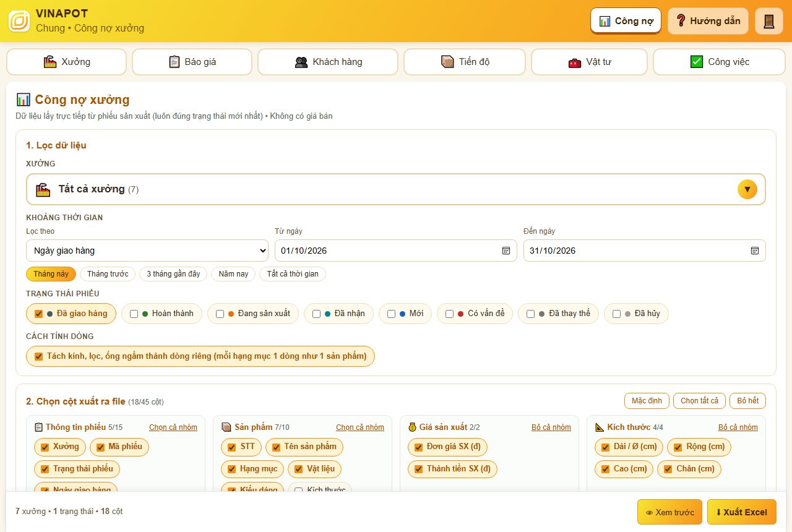Screen dimensions: 792x532
Task: Click factory icon in Tất cả xưởng selector
Action: coord(43,189)
